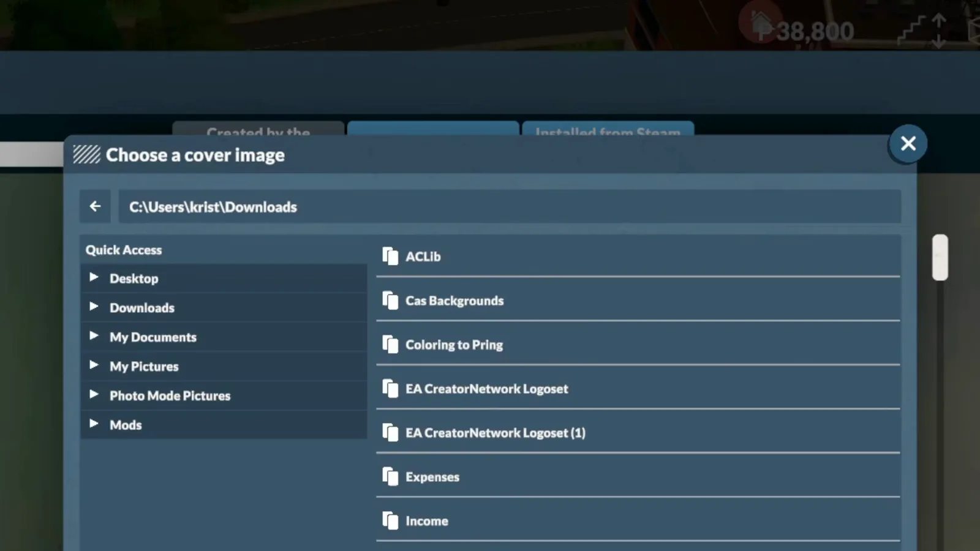
Task: Close the cover image dialog
Action: click(x=908, y=143)
